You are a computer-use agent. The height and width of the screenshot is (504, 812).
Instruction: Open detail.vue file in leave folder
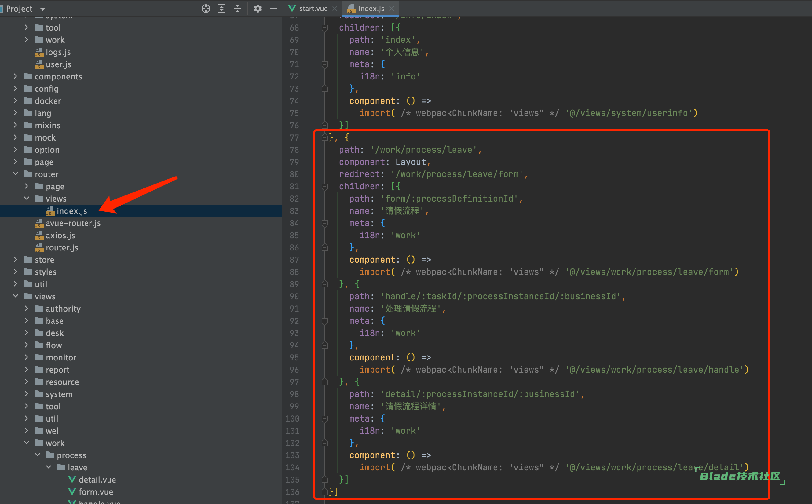(x=92, y=480)
